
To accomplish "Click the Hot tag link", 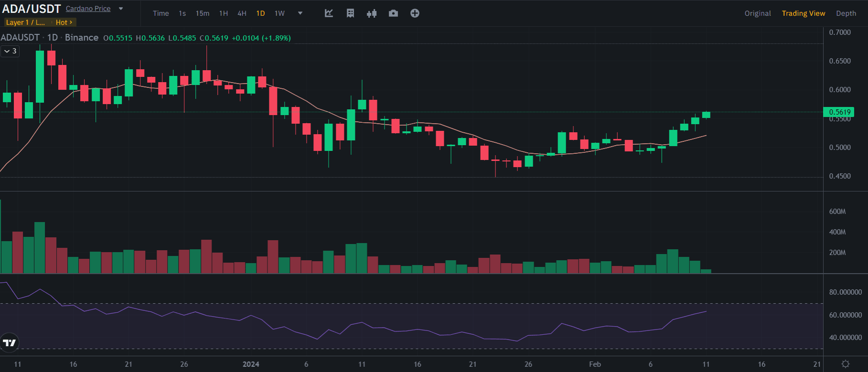I will click(64, 22).
